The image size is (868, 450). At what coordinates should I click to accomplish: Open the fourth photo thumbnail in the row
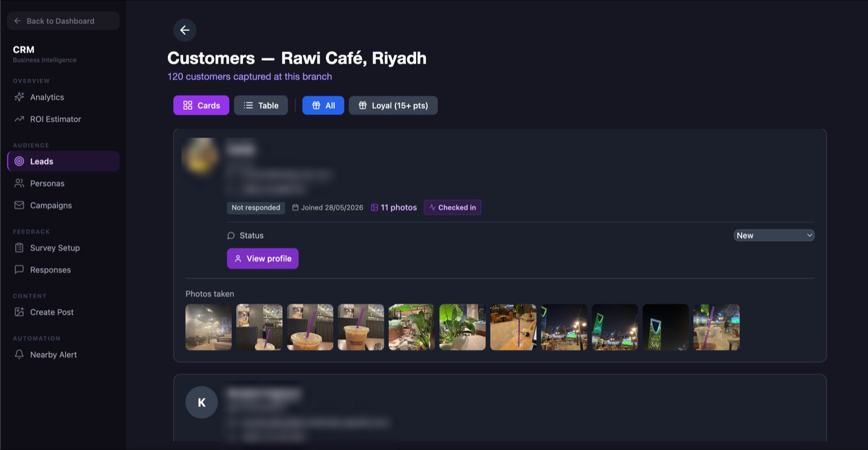[x=361, y=327]
